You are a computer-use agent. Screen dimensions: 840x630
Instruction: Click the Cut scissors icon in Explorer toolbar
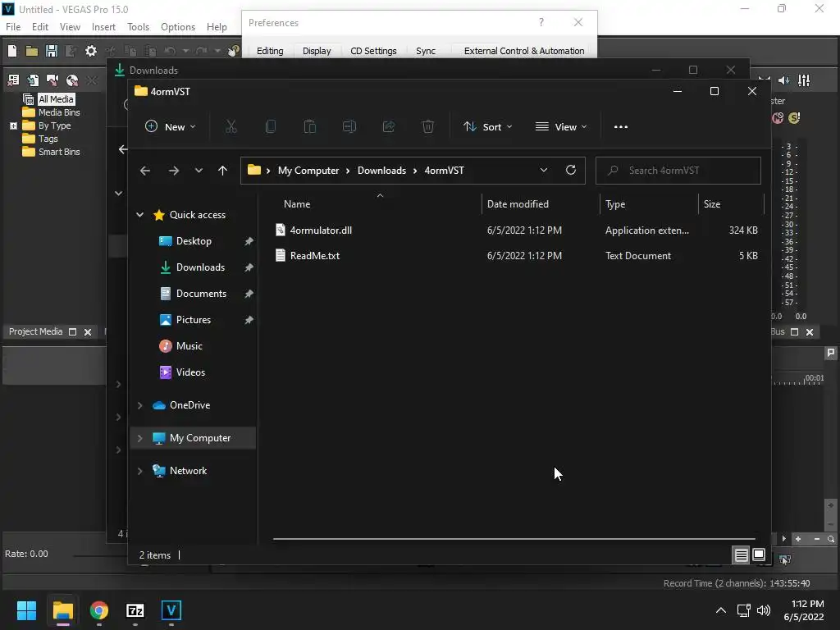pyautogui.click(x=231, y=127)
